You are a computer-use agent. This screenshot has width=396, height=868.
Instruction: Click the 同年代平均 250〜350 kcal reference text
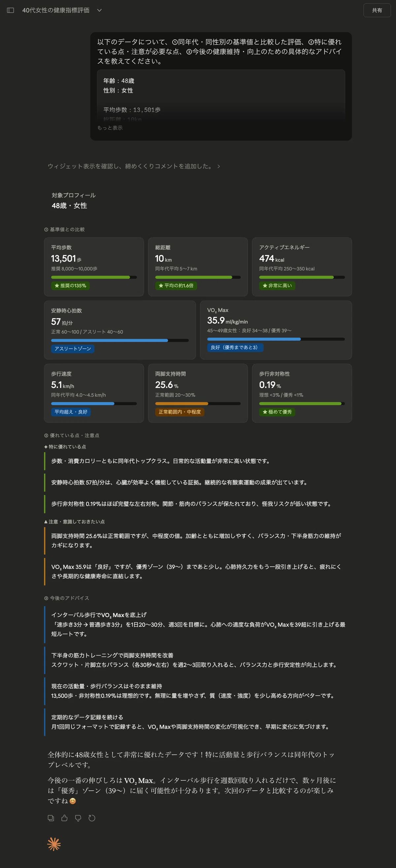(287, 269)
